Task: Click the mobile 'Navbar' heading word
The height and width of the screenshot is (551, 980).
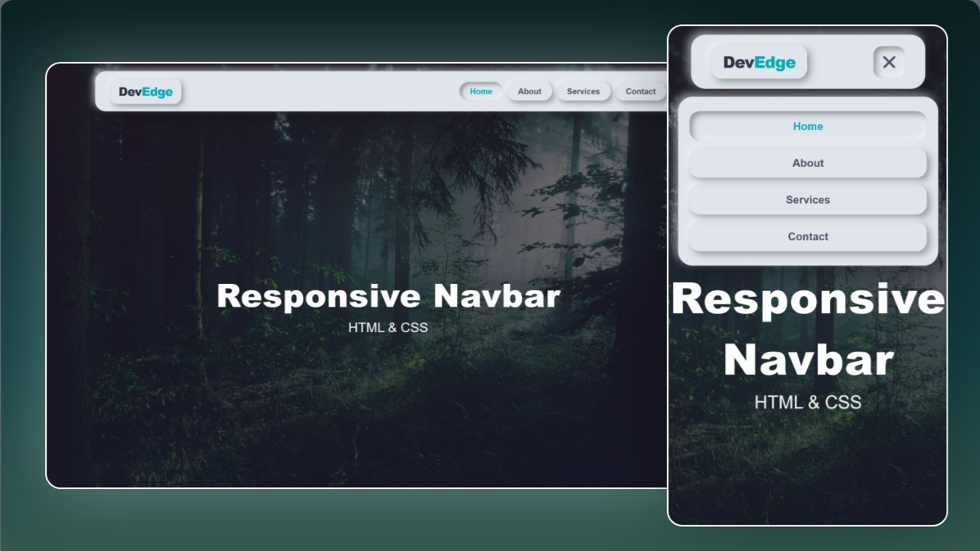Action: (x=808, y=360)
